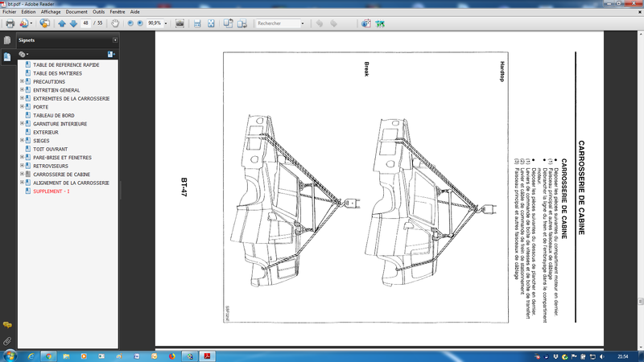
Task: Rotate view clockwise toolbar icon
Action: [x=242, y=23]
